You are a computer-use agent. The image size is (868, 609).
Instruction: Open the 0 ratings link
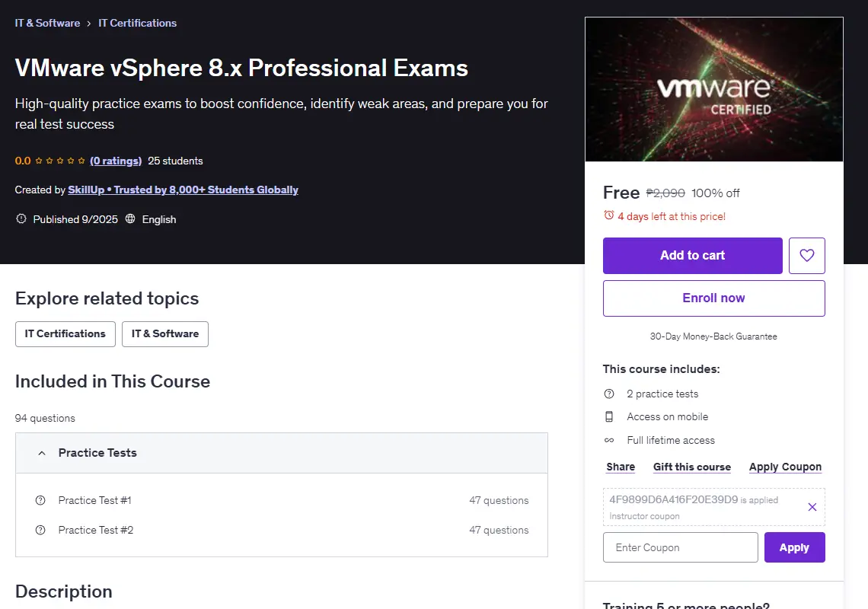(x=116, y=161)
